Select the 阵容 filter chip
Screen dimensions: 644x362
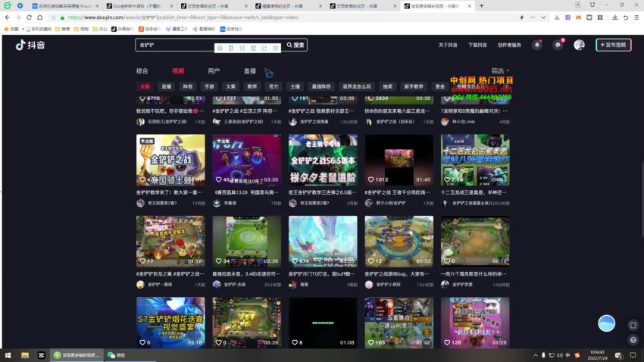point(188,86)
